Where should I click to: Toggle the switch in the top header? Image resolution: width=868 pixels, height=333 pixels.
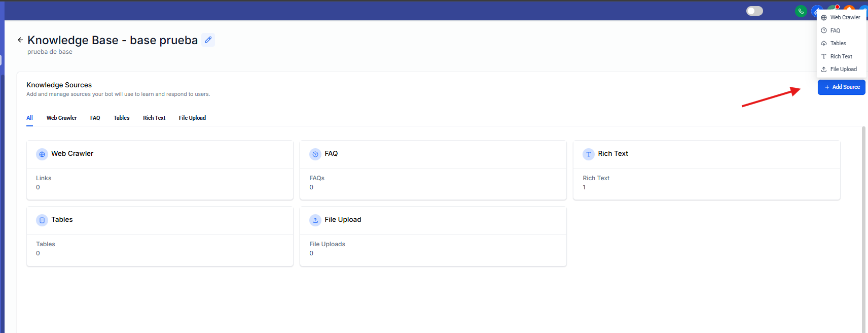(754, 11)
